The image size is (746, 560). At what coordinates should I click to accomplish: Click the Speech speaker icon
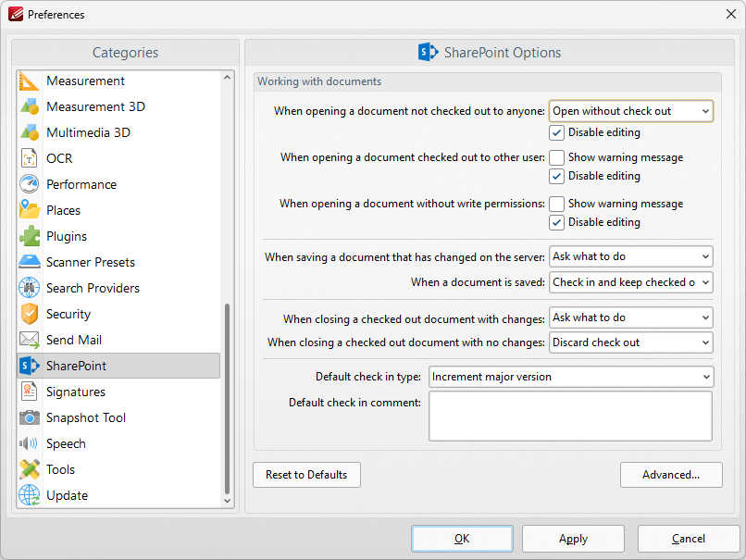[x=29, y=444]
